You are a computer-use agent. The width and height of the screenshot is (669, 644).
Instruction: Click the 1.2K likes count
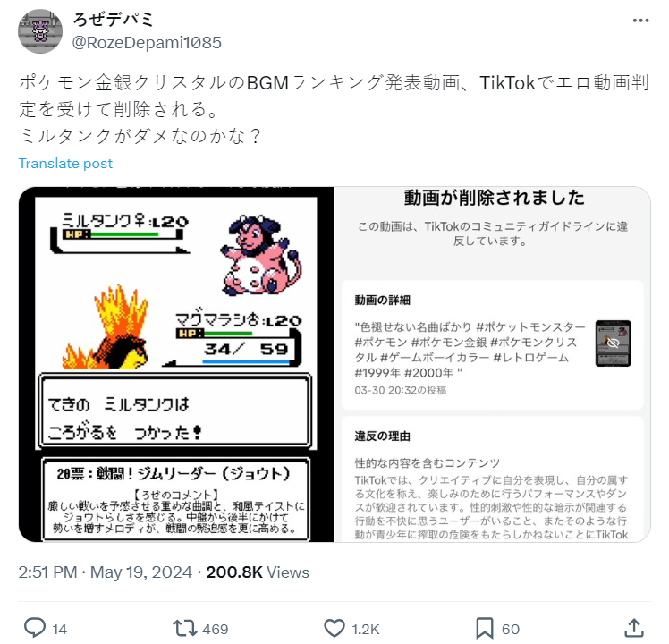tap(366, 629)
